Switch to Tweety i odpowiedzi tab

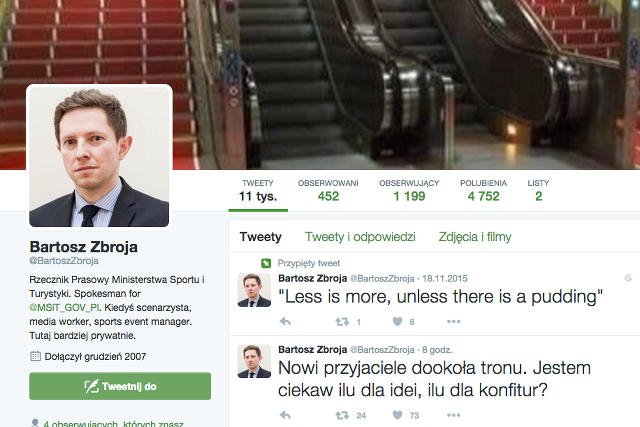tap(360, 237)
